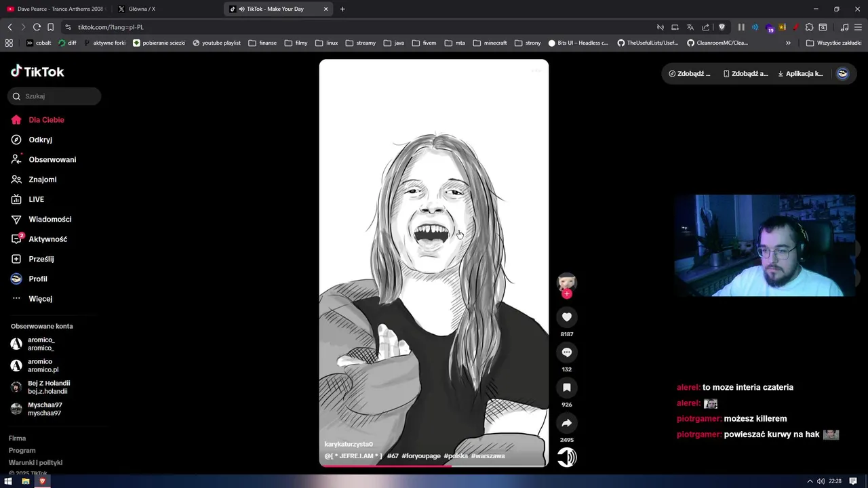This screenshot has height=488, width=868.
Task: Close the TikTok browser tab
Action: [x=326, y=9]
